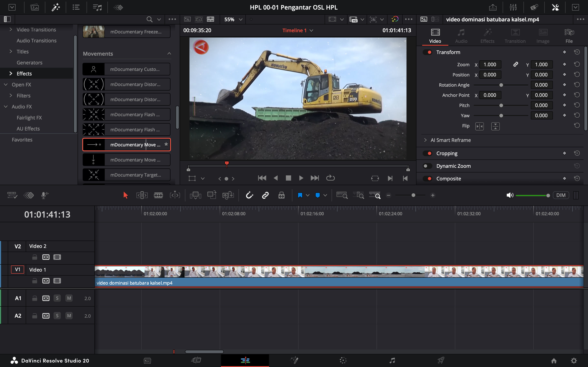Image resolution: width=588 pixels, height=367 pixels.
Task: Expand AI Smart Reframe section
Action: click(x=425, y=140)
